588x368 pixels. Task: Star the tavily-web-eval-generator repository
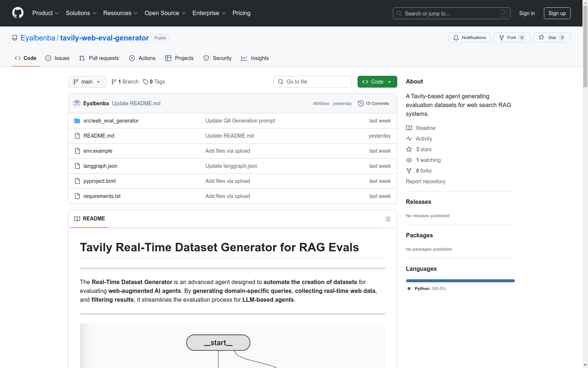pos(551,37)
